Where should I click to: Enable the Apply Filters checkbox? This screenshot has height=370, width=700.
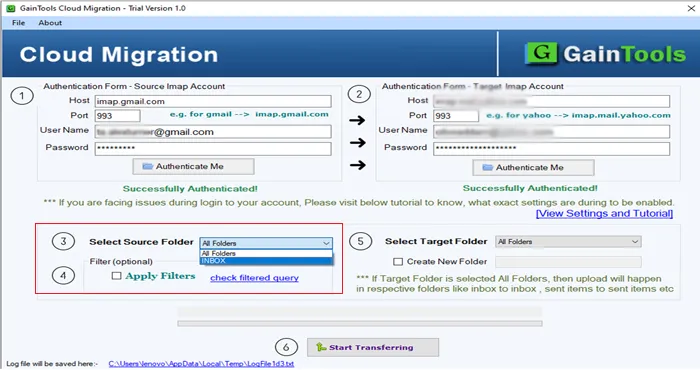(116, 276)
